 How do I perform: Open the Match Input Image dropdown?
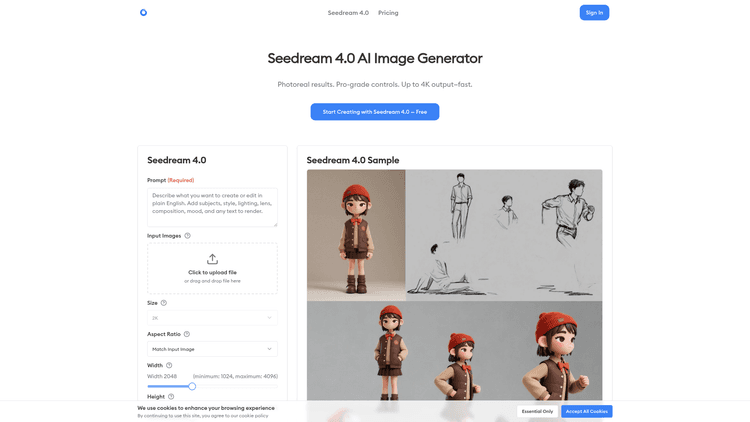212,349
